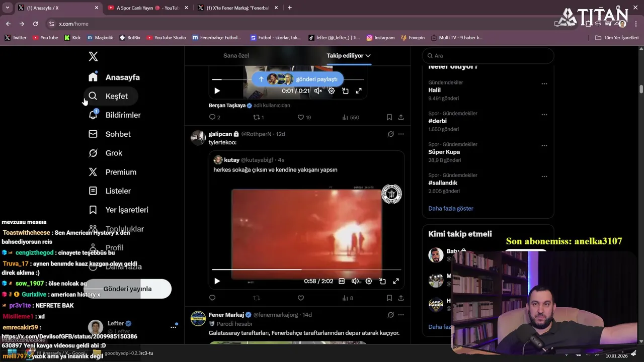Seek the top video progress bar
The width and height of the screenshot is (644, 362).
(288, 79)
